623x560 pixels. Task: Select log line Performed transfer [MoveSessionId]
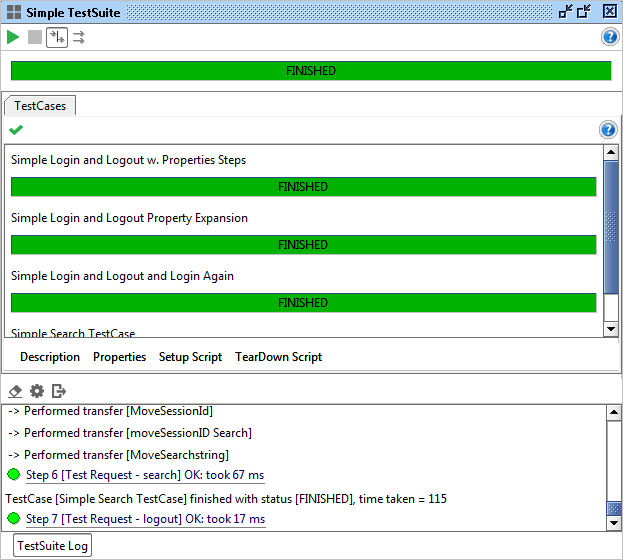[x=110, y=411]
